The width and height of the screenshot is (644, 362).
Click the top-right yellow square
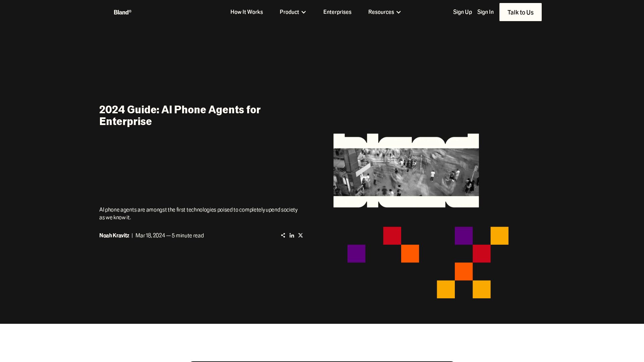[x=499, y=236]
